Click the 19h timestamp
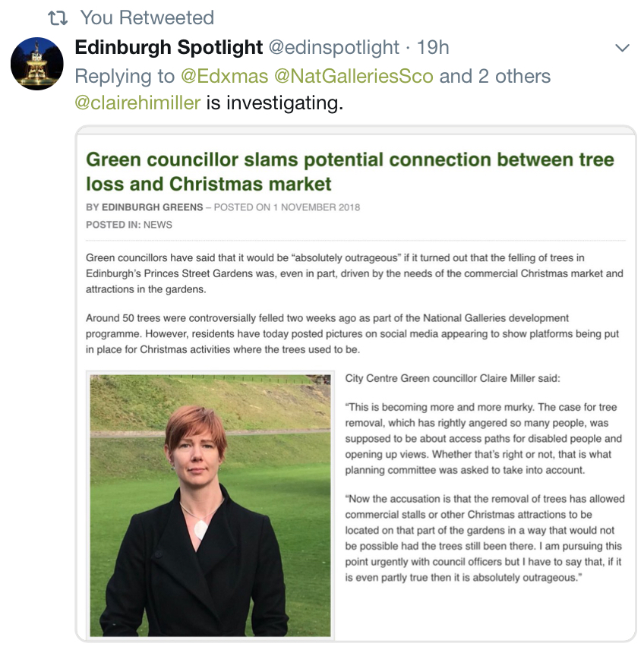The height and width of the screenshot is (653, 644). tap(433, 47)
